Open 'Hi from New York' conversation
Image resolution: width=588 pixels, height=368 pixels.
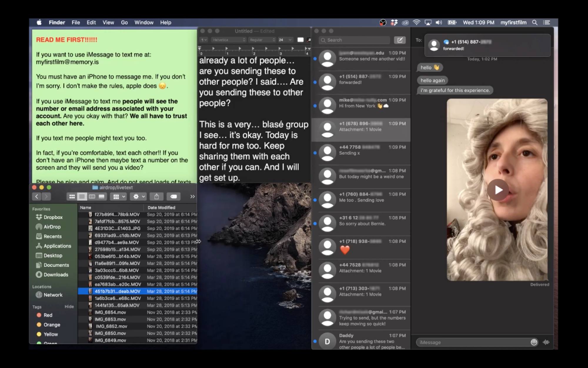pyautogui.click(x=361, y=106)
